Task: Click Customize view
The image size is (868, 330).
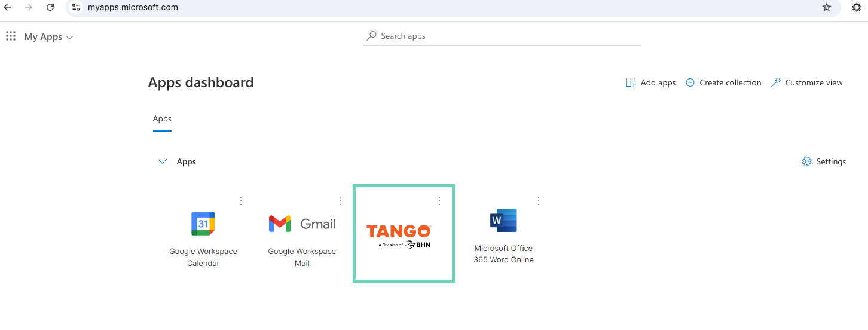Action: 806,82
